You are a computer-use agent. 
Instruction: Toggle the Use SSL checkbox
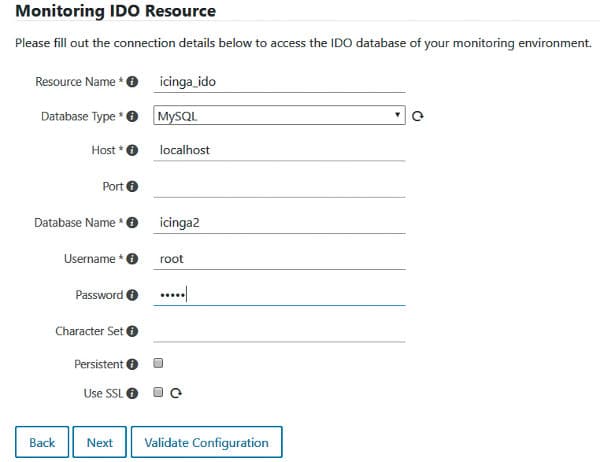tap(158, 394)
